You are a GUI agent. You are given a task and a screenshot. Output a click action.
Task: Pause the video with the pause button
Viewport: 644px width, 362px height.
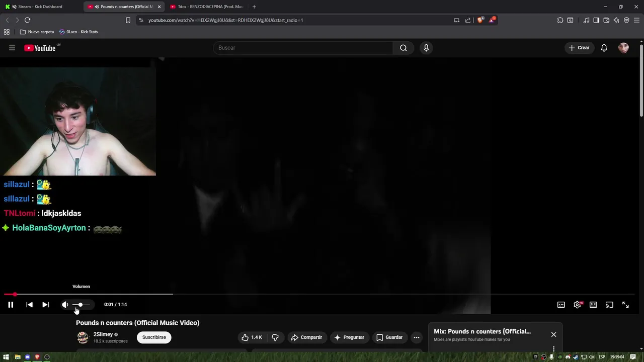[11, 305]
